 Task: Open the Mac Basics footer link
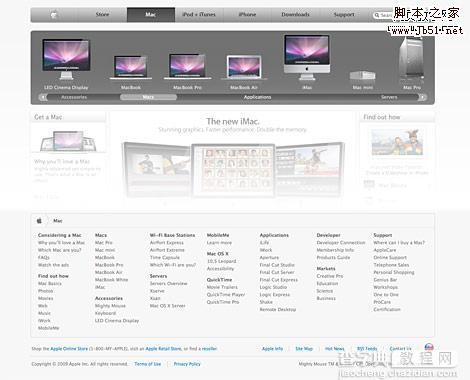50,284
